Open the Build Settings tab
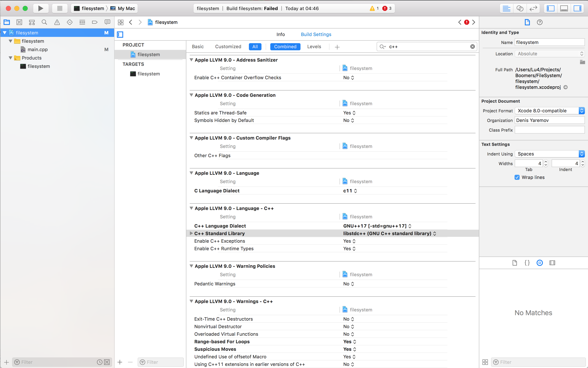 point(316,34)
